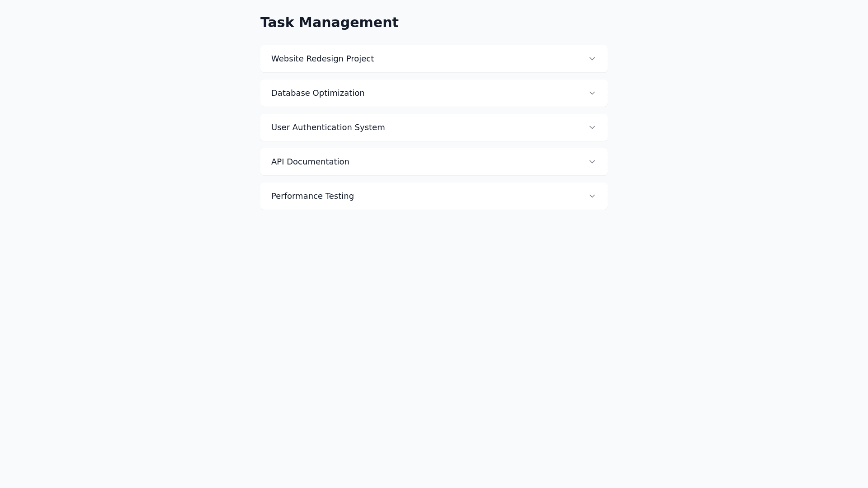Open the Performance Testing task section
Viewport: 868px width, 488px height.
click(x=434, y=196)
